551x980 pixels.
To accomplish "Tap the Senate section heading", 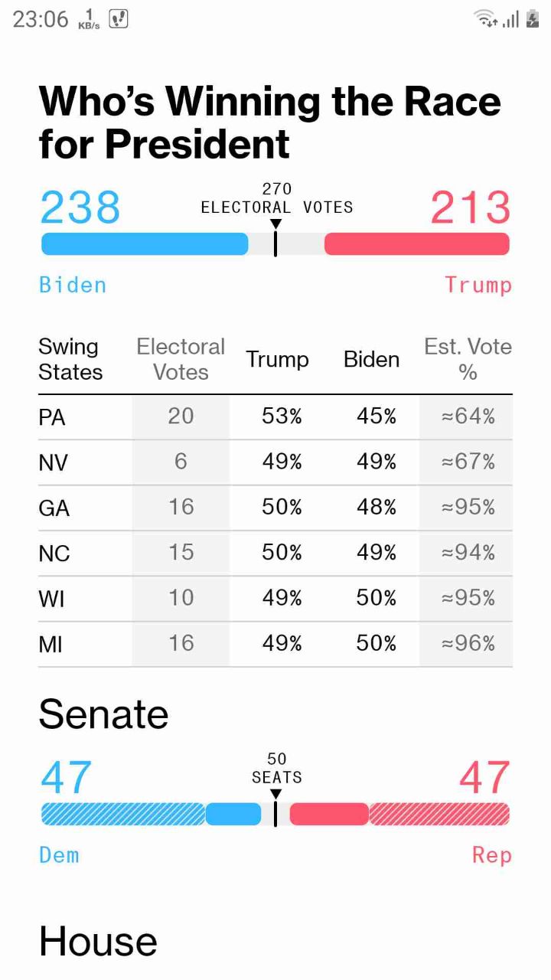I will coord(103,714).
